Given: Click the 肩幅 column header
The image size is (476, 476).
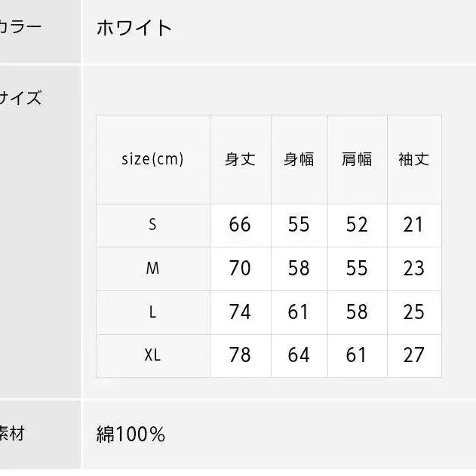Looking at the screenshot, I should pos(357,159).
